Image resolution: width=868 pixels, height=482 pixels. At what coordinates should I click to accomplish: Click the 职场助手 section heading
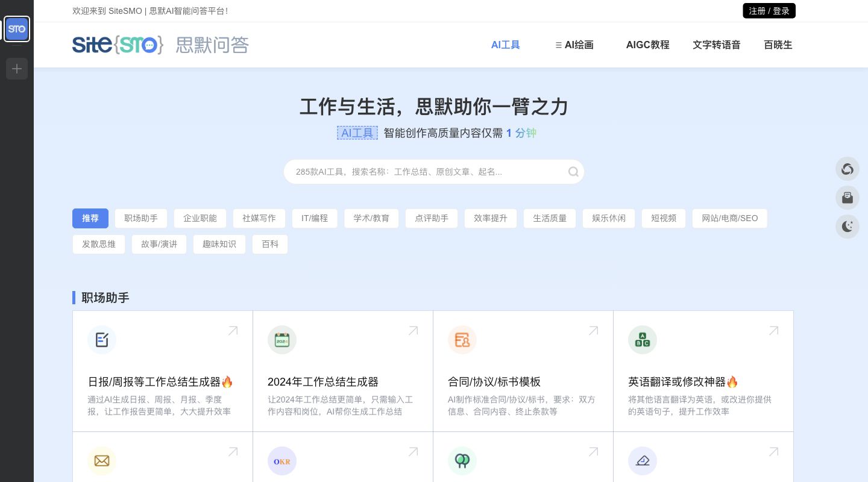pyautogui.click(x=105, y=298)
